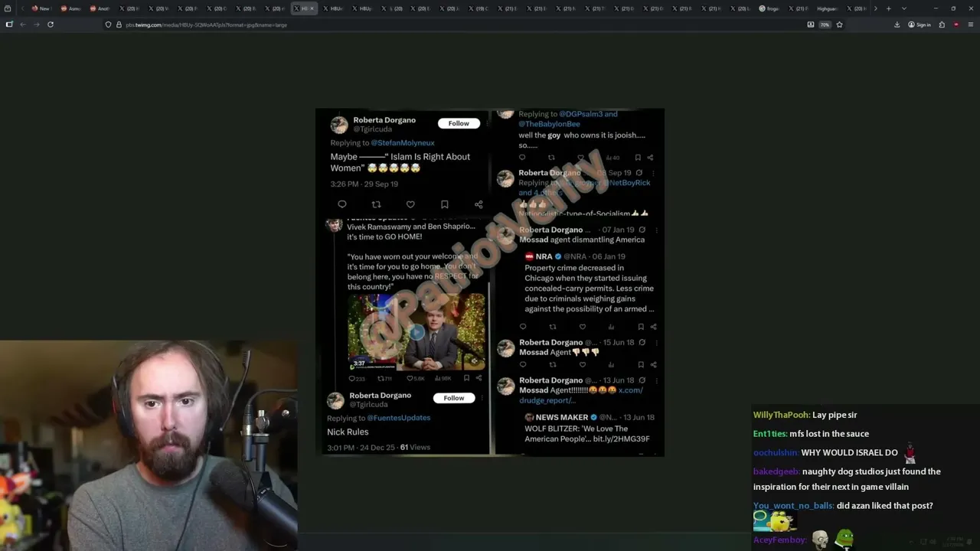This screenshot has height=551, width=980.
Task: Play the Christmas tree video thumbnail
Action: click(416, 332)
